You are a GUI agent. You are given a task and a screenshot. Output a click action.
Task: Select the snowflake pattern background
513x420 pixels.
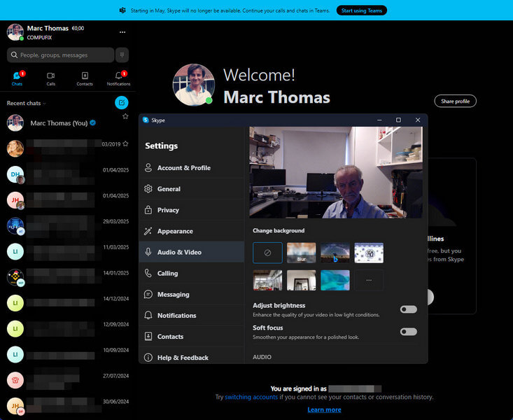coord(369,253)
